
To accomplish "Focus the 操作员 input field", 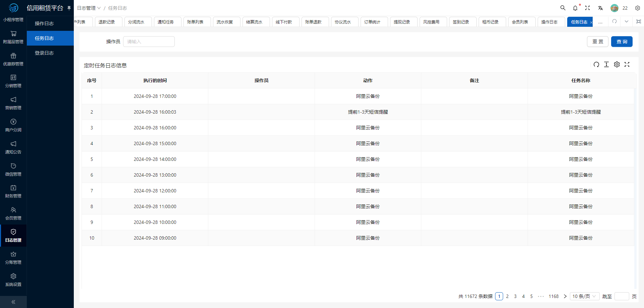I will pyautogui.click(x=149, y=42).
